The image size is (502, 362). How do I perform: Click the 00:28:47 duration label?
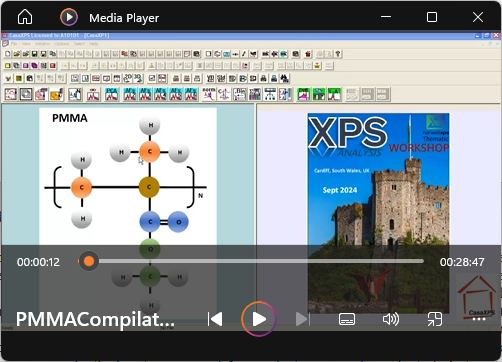[462, 262]
